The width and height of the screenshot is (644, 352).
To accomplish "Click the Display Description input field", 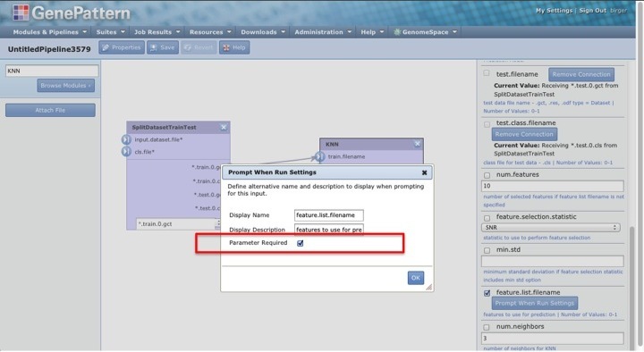I will (328, 230).
